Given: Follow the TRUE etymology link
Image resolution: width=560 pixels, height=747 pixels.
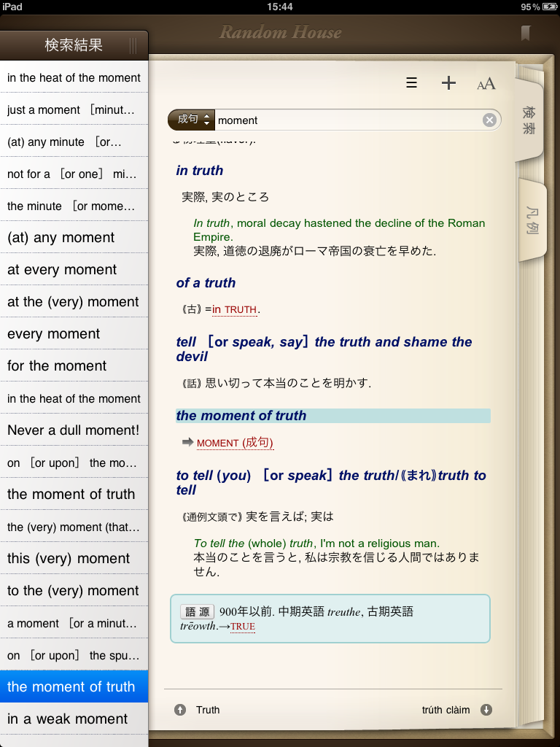Looking at the screenshot, I should 243,627.
